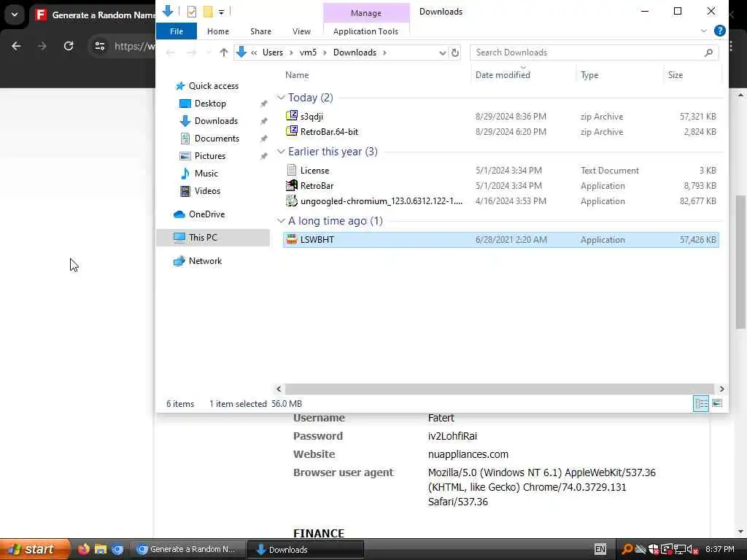Click New folder icon in quick access toolbar

point(208,12)
